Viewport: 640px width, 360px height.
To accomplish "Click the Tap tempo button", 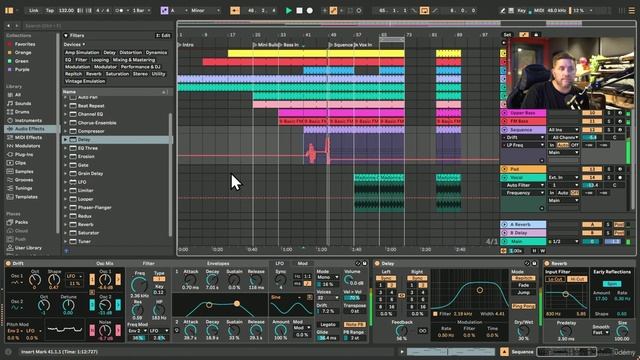I will coord(50,11).
